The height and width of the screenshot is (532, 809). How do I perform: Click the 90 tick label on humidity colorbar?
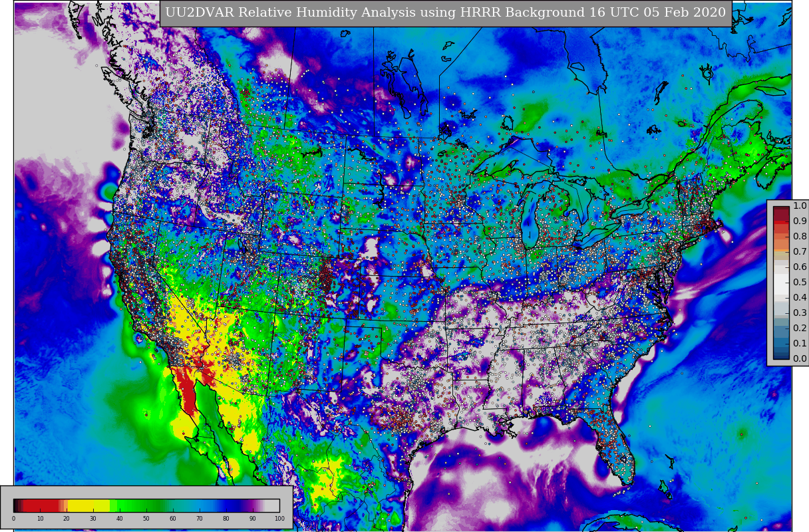(253, 519)
